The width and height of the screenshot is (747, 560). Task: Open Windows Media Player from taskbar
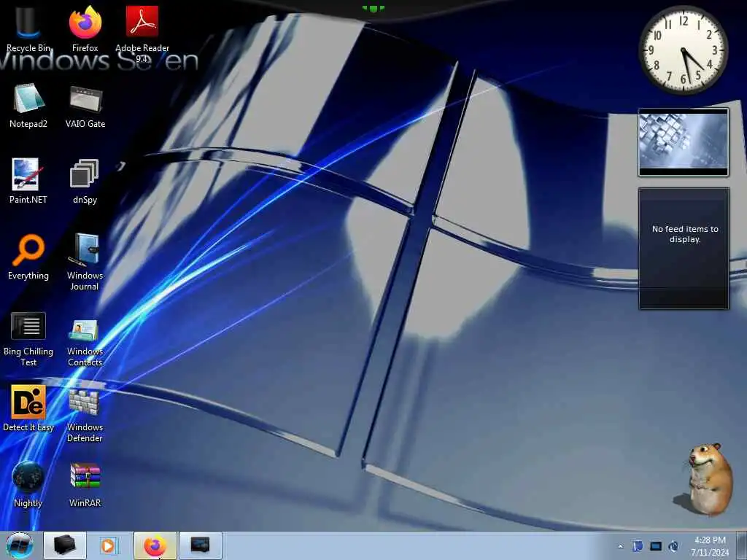pyautogui.click(x=109, y=545)
